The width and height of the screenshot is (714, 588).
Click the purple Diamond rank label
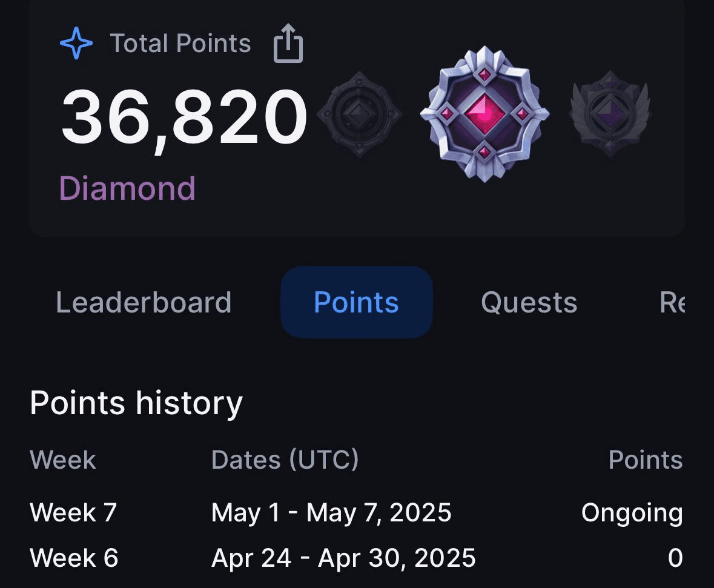pyautogui.click(x=128, y=188)
